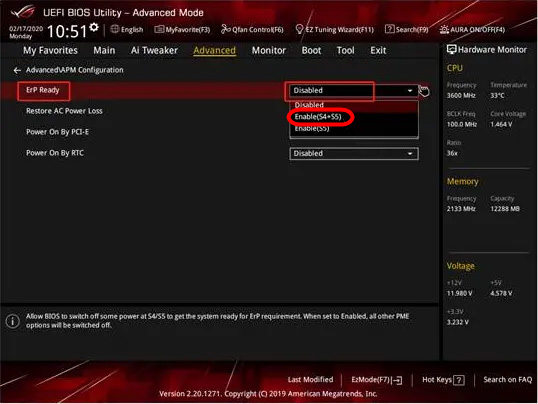Switch to Main tab
Viewport: 538px width, 404px height.
pos(104,50)
